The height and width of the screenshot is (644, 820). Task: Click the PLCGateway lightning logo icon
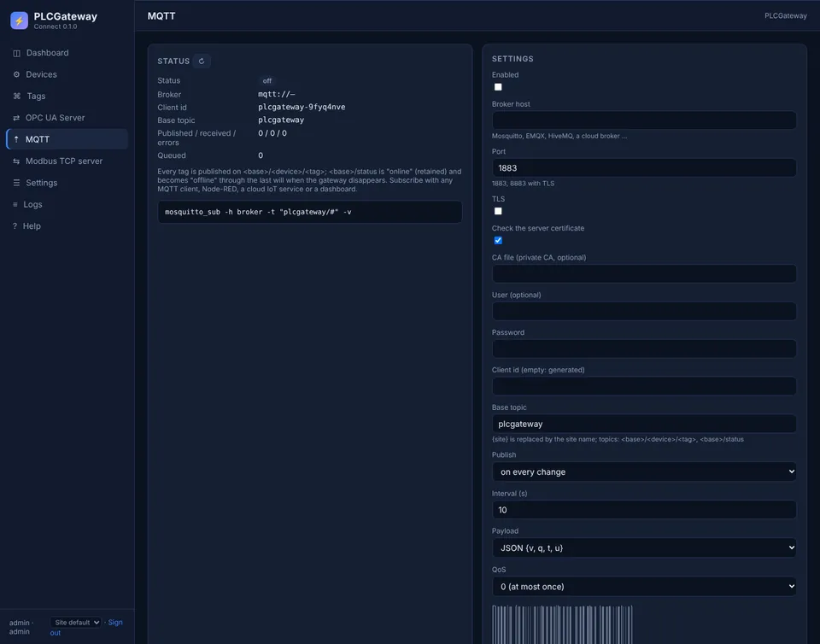pos(20,20)
